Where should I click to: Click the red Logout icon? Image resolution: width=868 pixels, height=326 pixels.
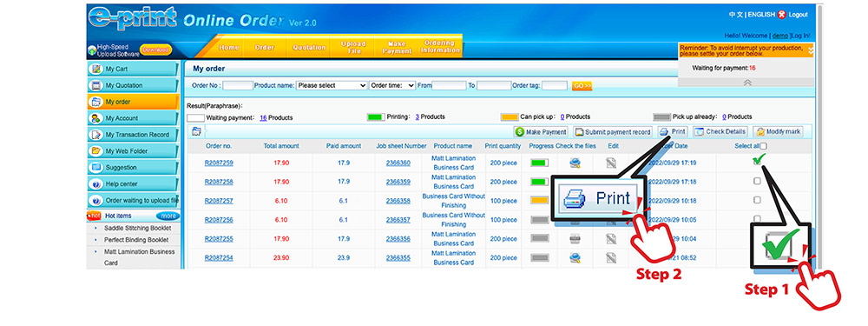(782, 15)
